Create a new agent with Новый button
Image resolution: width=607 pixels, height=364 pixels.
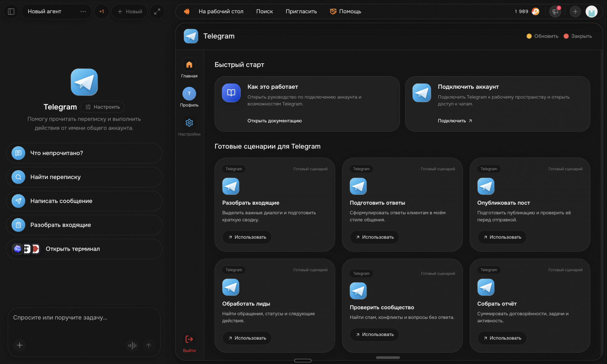[x=130, y=11]
